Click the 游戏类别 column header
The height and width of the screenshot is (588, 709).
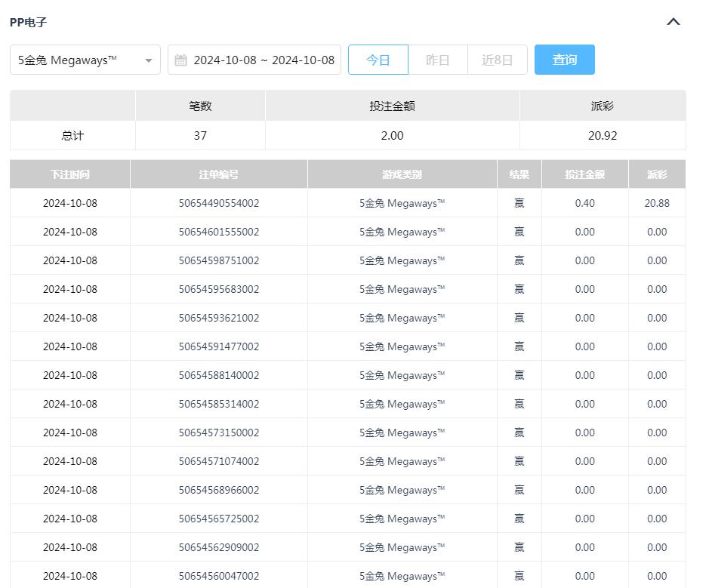(x=402, y=174)
